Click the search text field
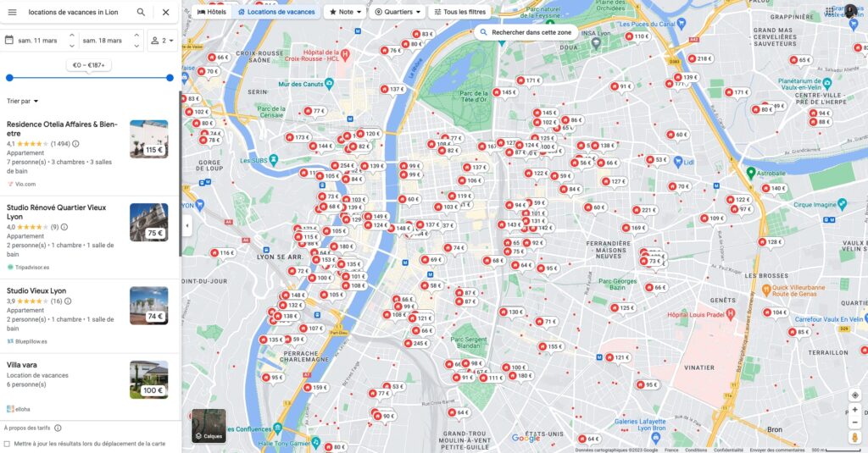This screenshot has height=453, width=868. coord(77,12)
